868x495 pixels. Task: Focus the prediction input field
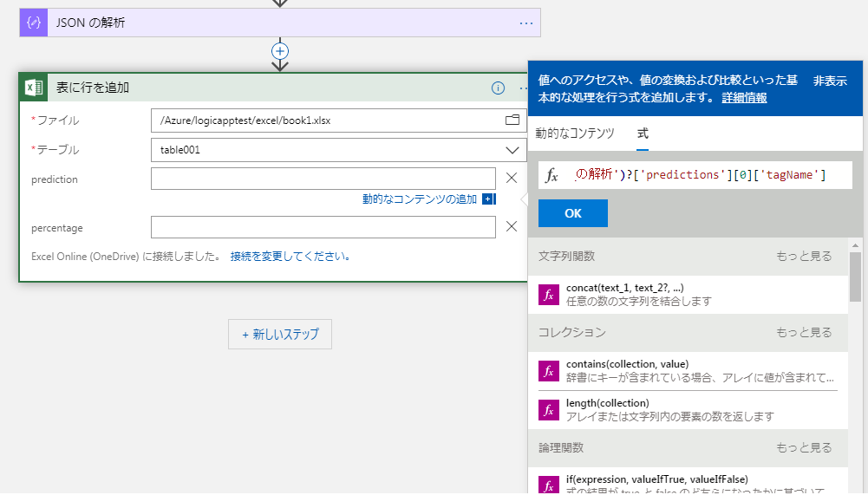click(323, 179)
